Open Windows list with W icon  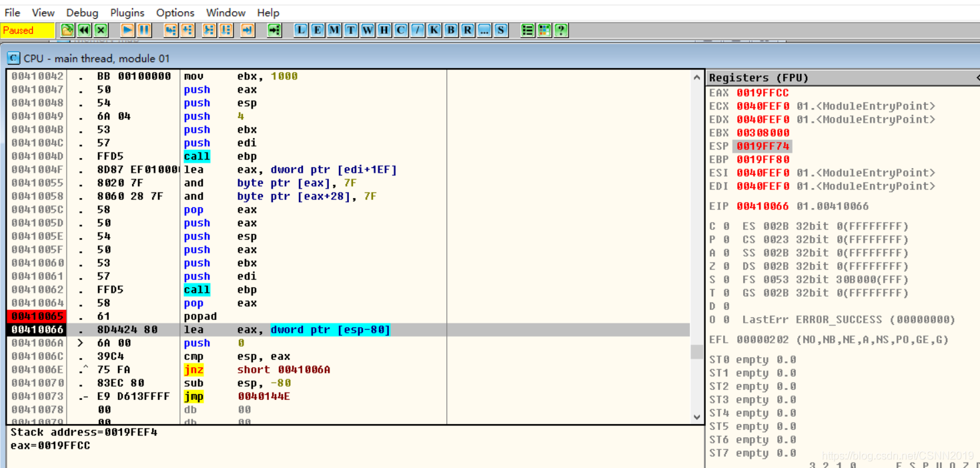tap(368, 30)
